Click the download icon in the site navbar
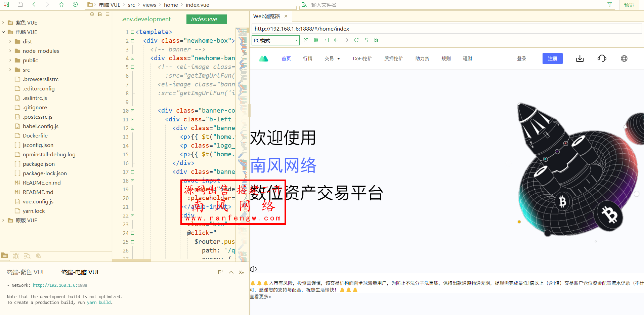 pos(580,58)
